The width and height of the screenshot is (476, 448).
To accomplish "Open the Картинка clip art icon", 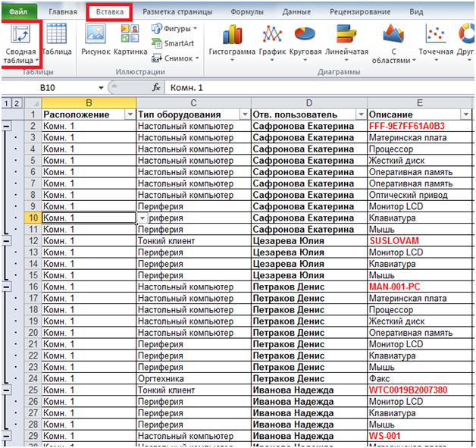I will (130, 34).
